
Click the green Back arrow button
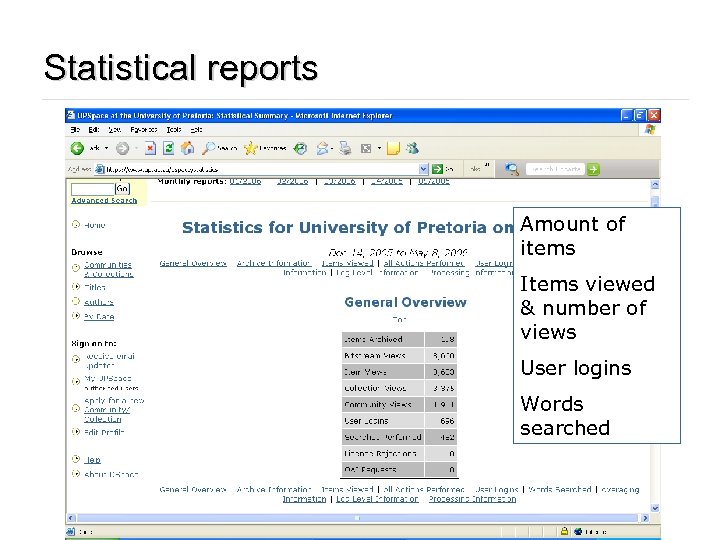77,148
